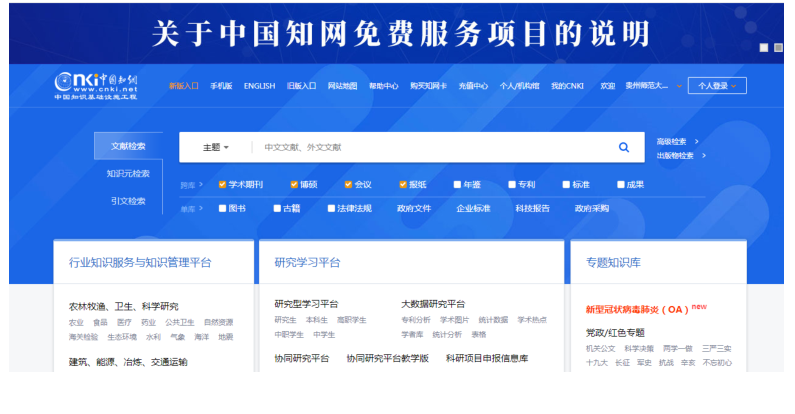Select the 引文检索 tab

pos(128,201)
